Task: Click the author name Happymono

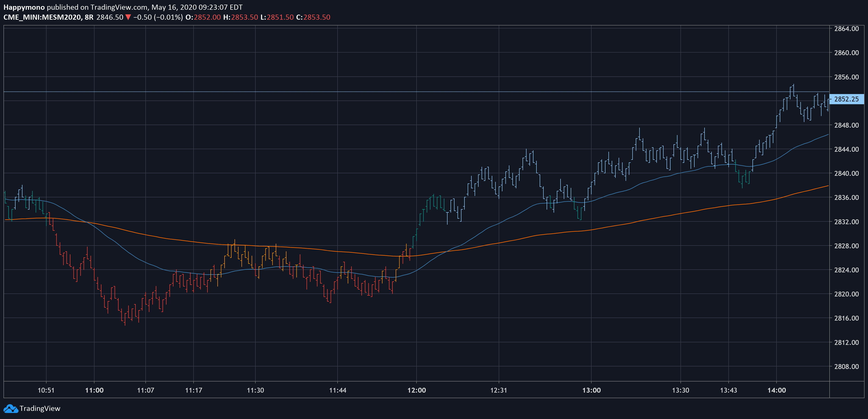Action: click(x=24, y=7)
